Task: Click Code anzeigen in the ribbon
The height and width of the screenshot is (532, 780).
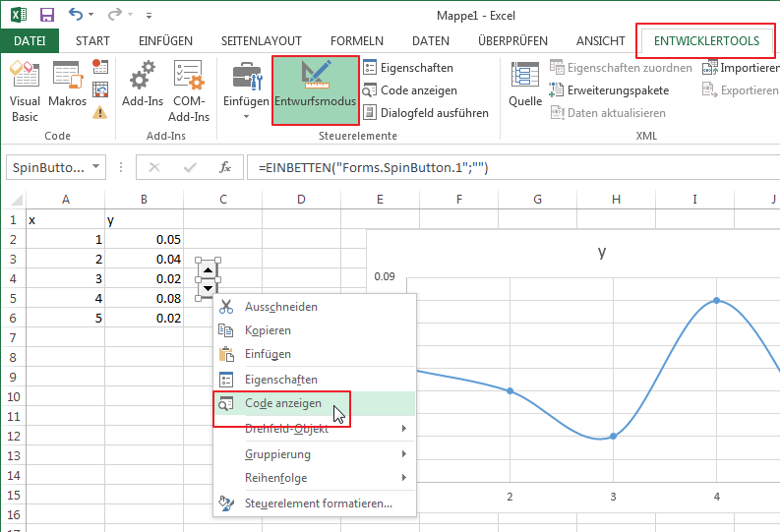Action: point(410,90)
